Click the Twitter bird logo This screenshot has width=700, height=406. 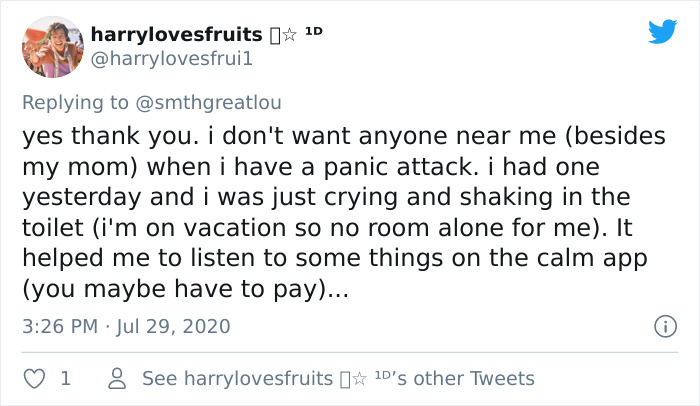point(662,32)
